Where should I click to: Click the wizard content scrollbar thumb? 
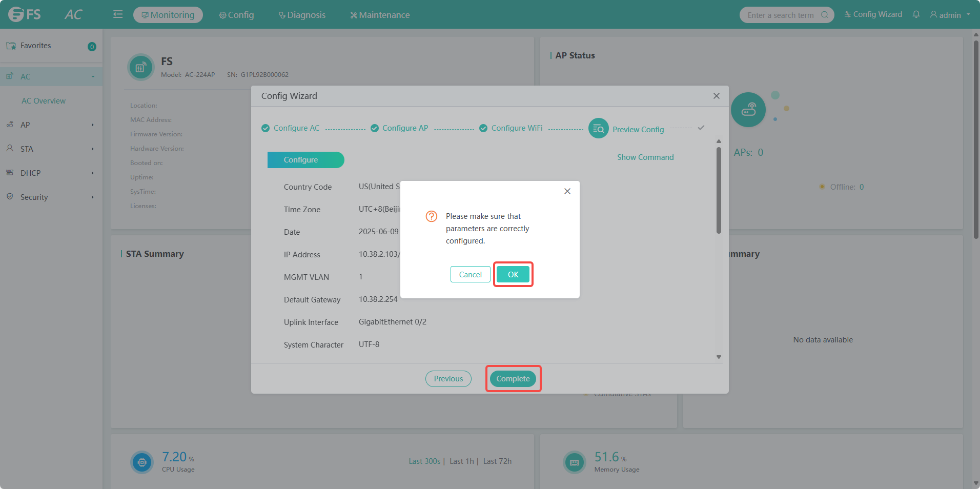point(719,191)
